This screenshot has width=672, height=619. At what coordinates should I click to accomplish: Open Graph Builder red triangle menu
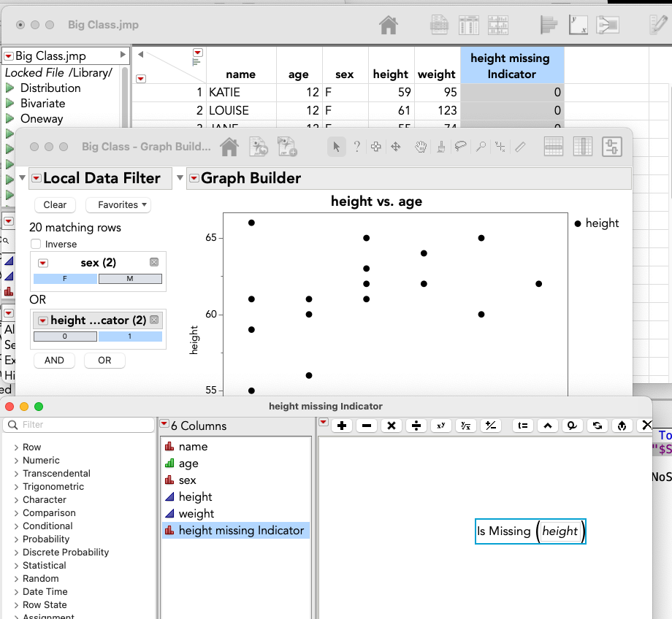[x=194, y=178]
